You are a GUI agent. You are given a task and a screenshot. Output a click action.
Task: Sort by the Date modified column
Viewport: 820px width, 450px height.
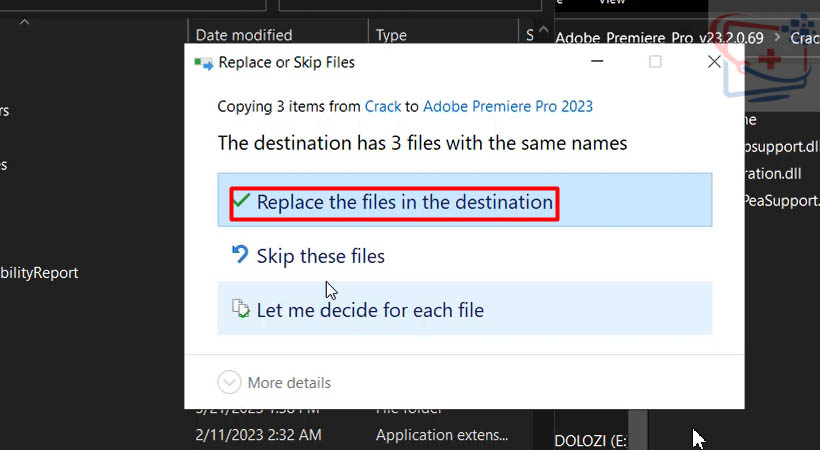point(244,35)
